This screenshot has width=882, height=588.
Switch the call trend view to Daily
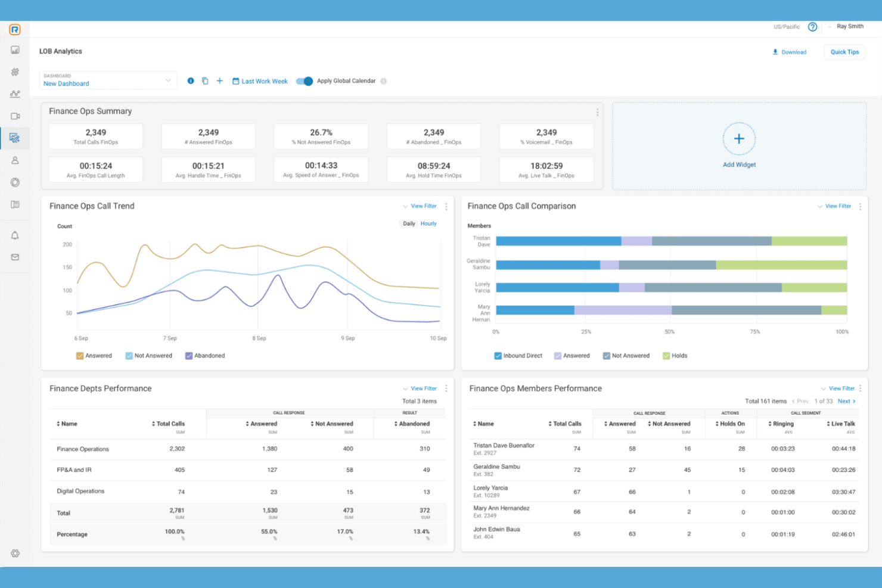(x=409, y=223)
